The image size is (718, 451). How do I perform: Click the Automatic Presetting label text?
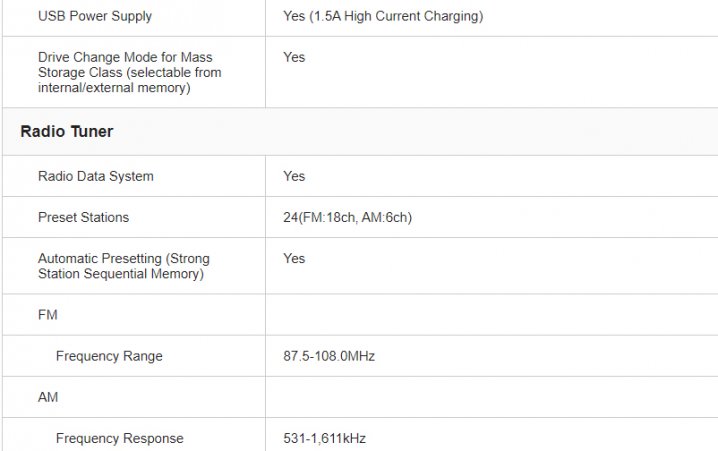click(124, 266)
